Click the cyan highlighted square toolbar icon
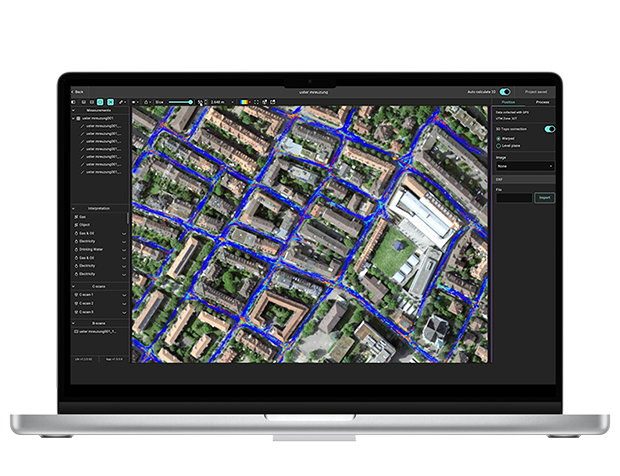 tap(100, 102)
